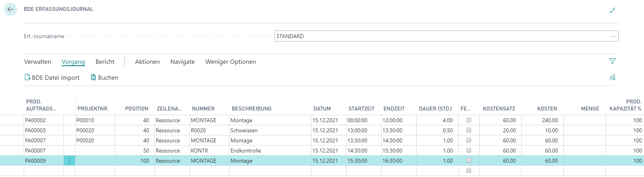Click the Buchen posting action
The image size is (644, 177).
pos(104,77)
